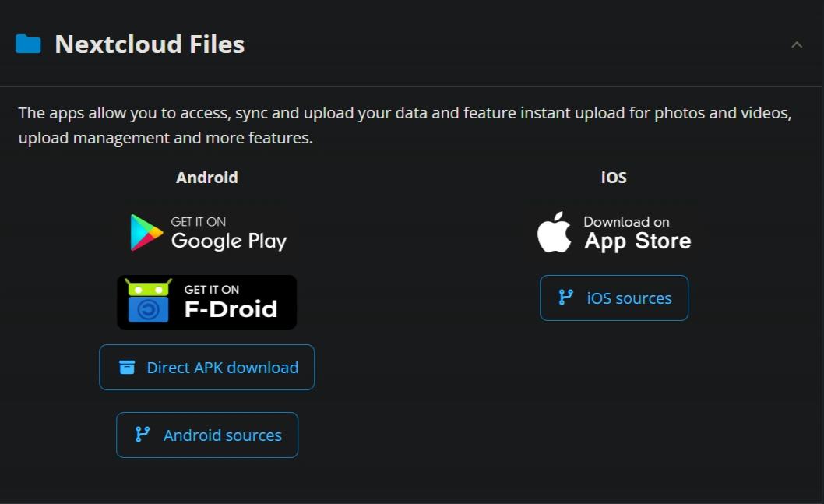Click the archive box icon in Direct APK download

pos(127,368)
